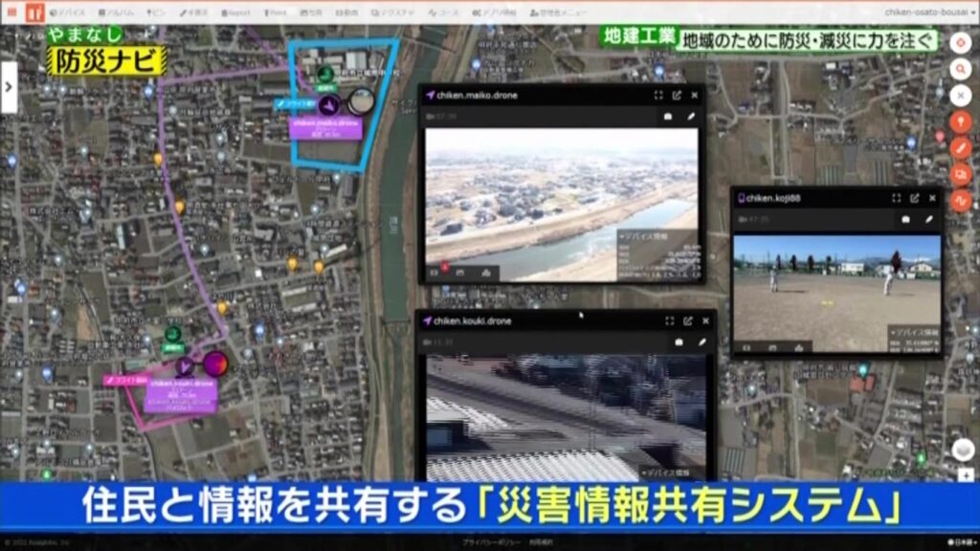Select the orange draw pencil tool
The width and height of the screenshot is (980, 551).
click(x=961, y=147)
